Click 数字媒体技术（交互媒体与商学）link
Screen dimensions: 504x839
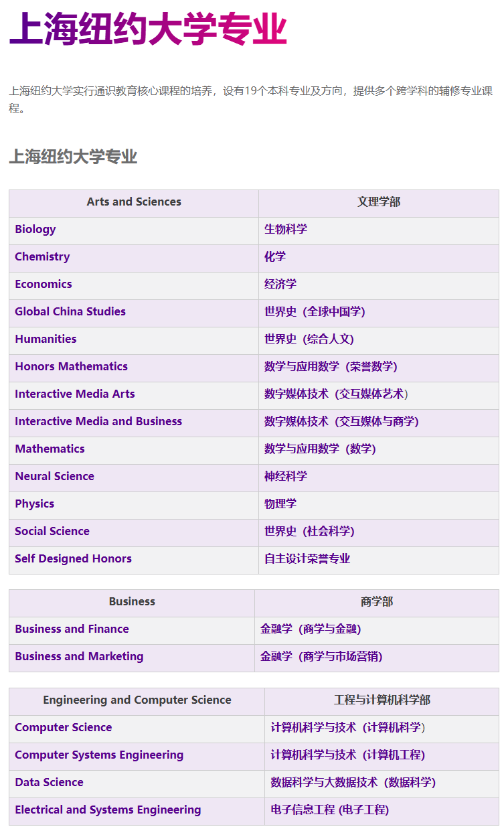point(341,421)
